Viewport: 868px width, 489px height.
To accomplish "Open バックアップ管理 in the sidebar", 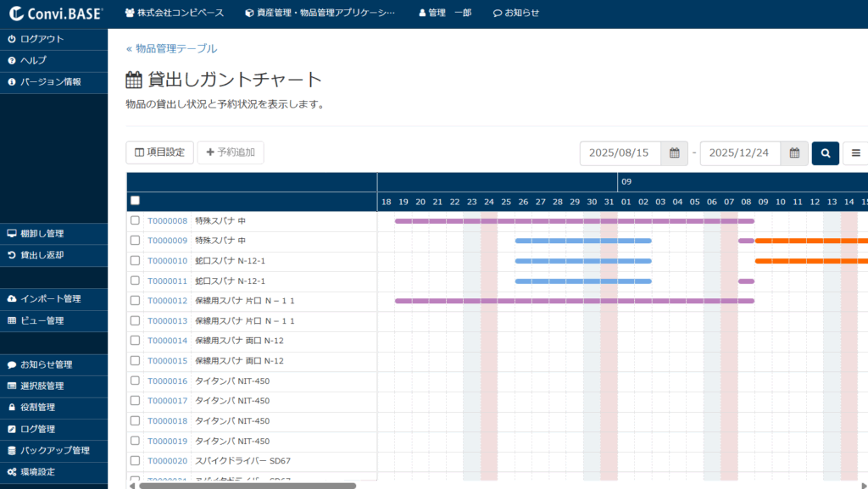I will pos(54,450).
